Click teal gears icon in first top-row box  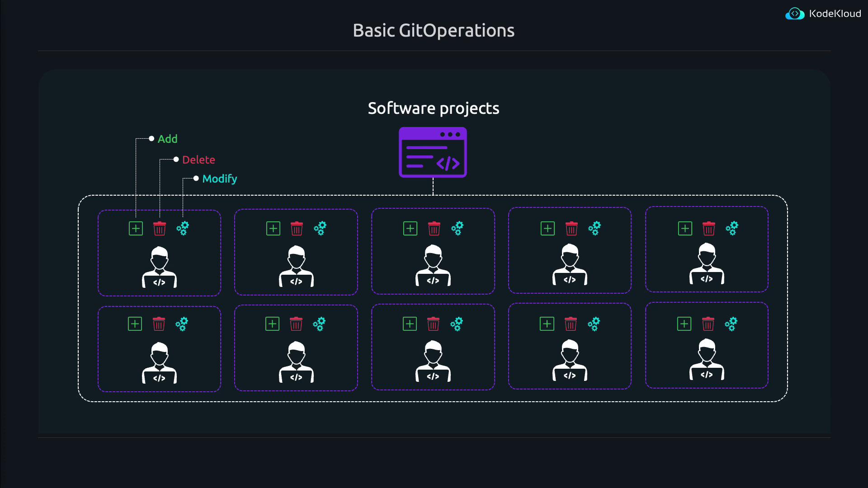pyautogui.click(x=183, y=228)
